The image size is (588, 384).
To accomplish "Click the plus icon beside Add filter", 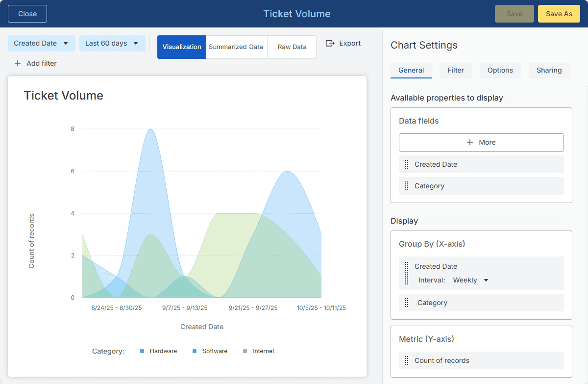I will [18, 63].
